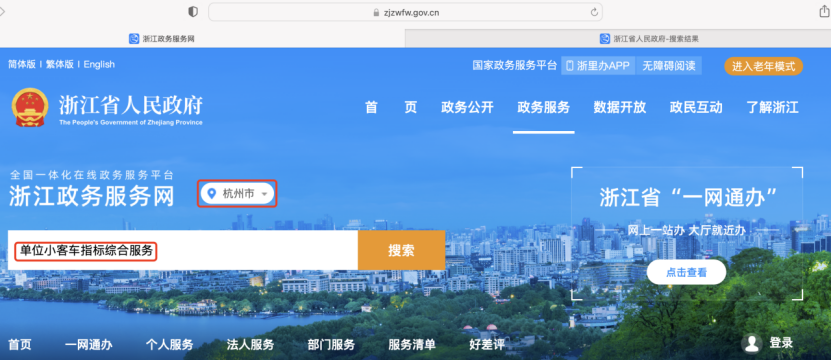
Task: Click the orange 搜索 button
Action: click(x=401, y=250)
